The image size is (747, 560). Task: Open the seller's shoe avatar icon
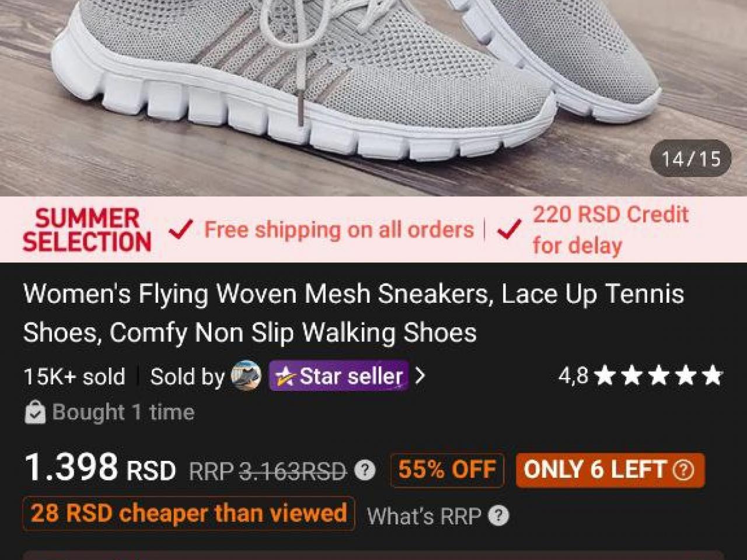coord(246,376)
